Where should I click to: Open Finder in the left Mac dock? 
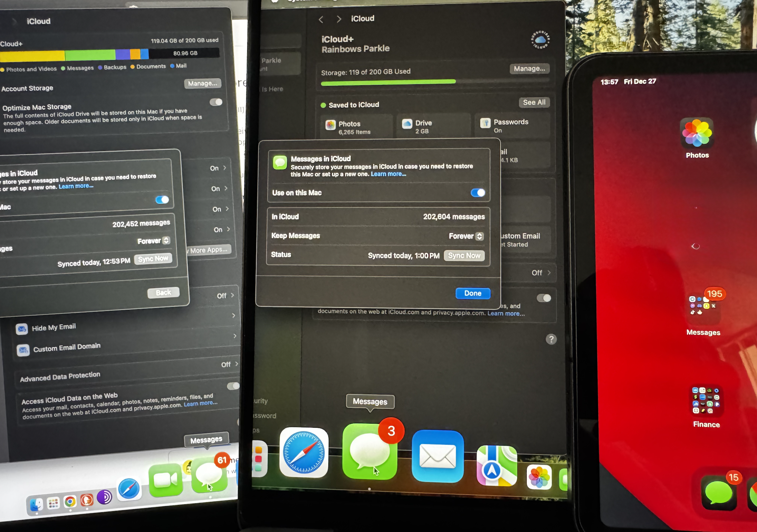coord(36,505)
